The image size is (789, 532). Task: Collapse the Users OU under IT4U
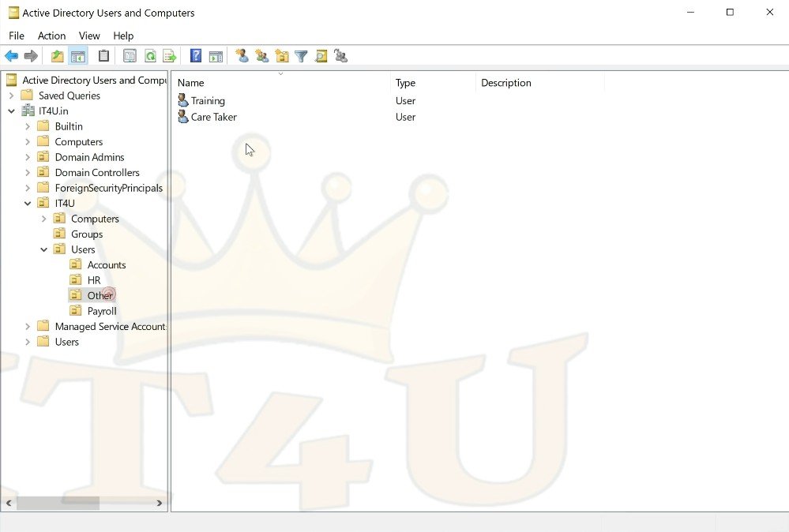[44, 249]
